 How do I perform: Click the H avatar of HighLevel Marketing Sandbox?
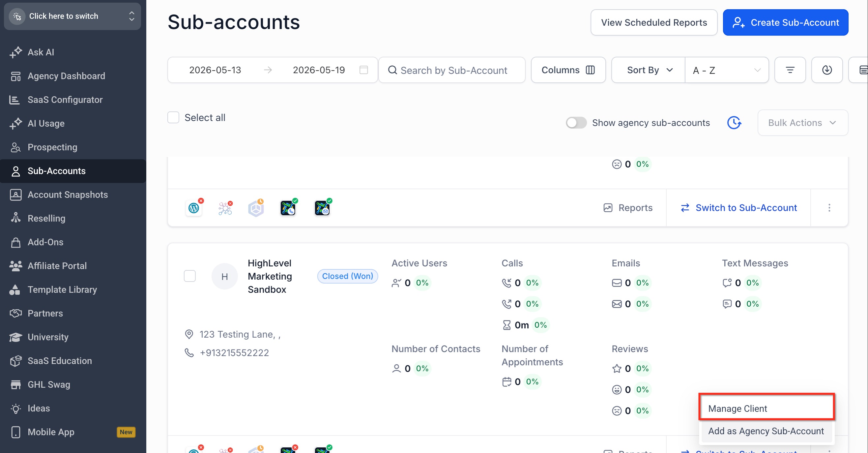pyautogui.click(x=224, y=276)
